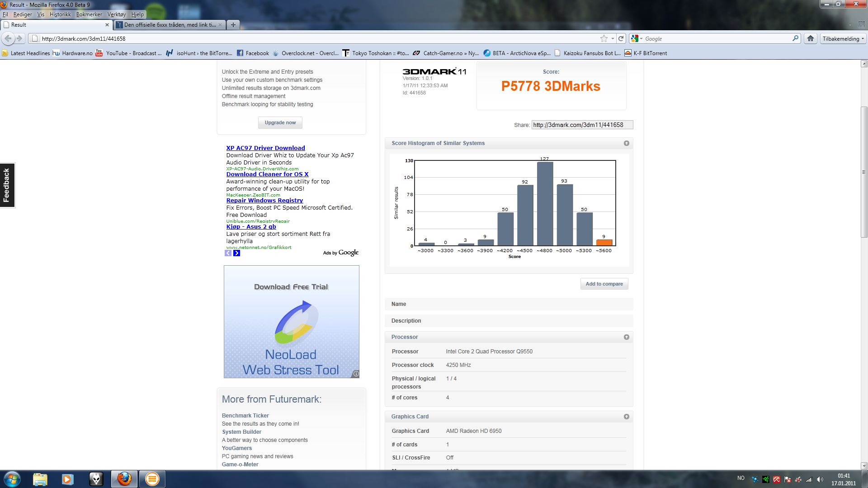Open the System Builder link
This screenshot has height=488, width=868.
click(x=241, y=432)
